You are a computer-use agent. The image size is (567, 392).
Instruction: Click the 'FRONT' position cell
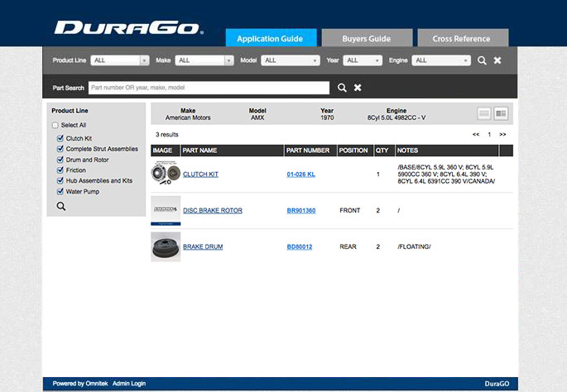(349, 210)
